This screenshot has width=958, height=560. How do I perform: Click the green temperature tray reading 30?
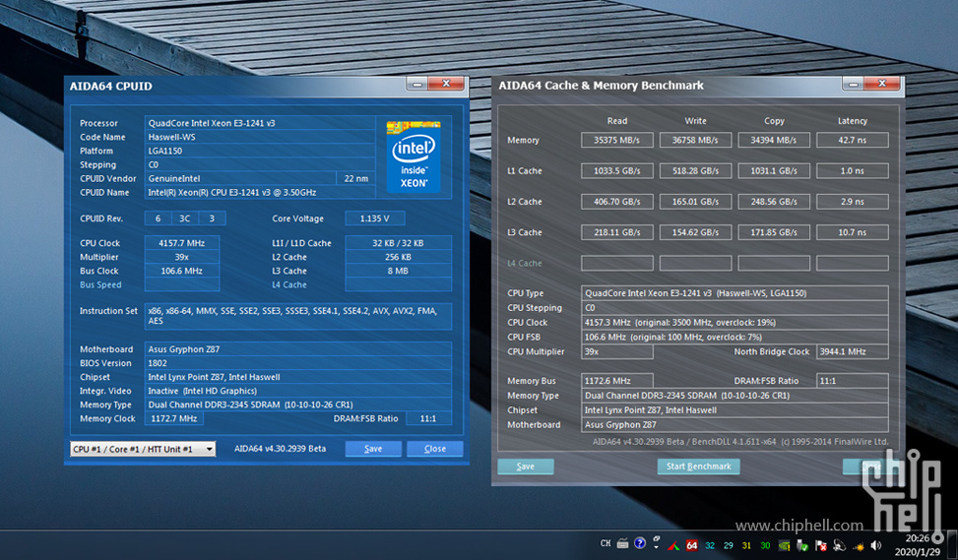pyautogui.click(x=765, y=545)
